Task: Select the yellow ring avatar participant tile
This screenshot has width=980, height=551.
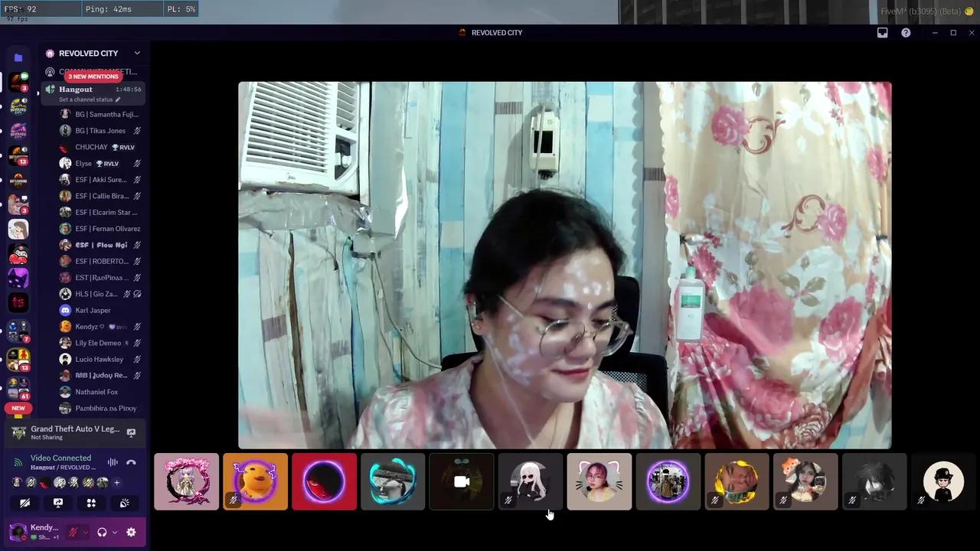Action: pos(737,481)
